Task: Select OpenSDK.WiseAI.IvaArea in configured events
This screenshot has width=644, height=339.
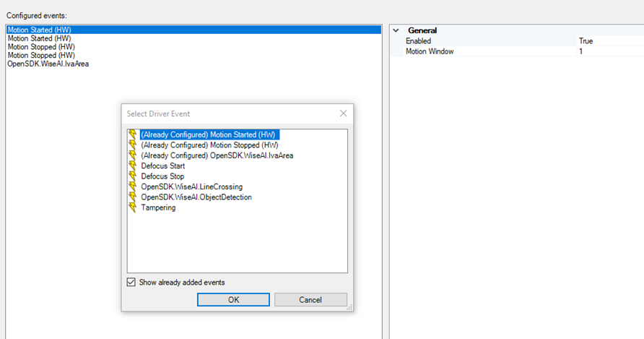Action: tap(48, 64)
